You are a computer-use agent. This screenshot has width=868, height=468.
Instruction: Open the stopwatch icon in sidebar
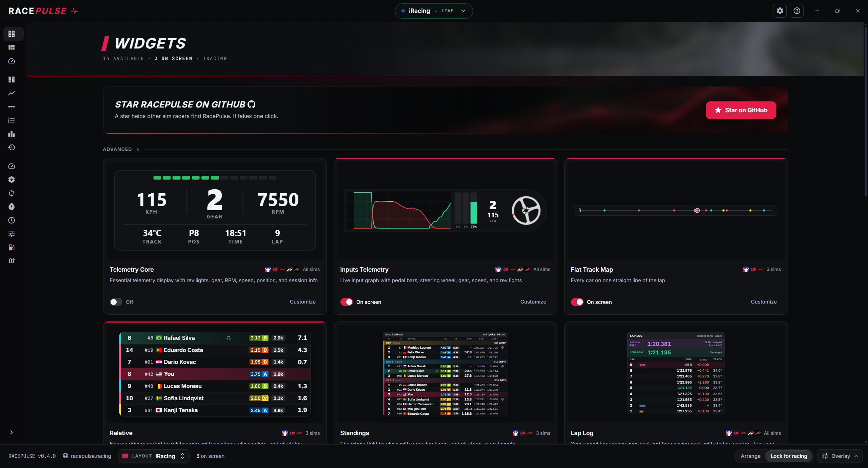(x=12, y=207)
